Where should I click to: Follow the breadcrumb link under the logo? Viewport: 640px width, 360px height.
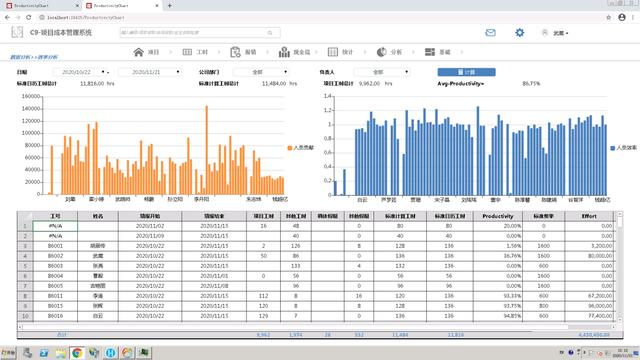tap(34, 57)
